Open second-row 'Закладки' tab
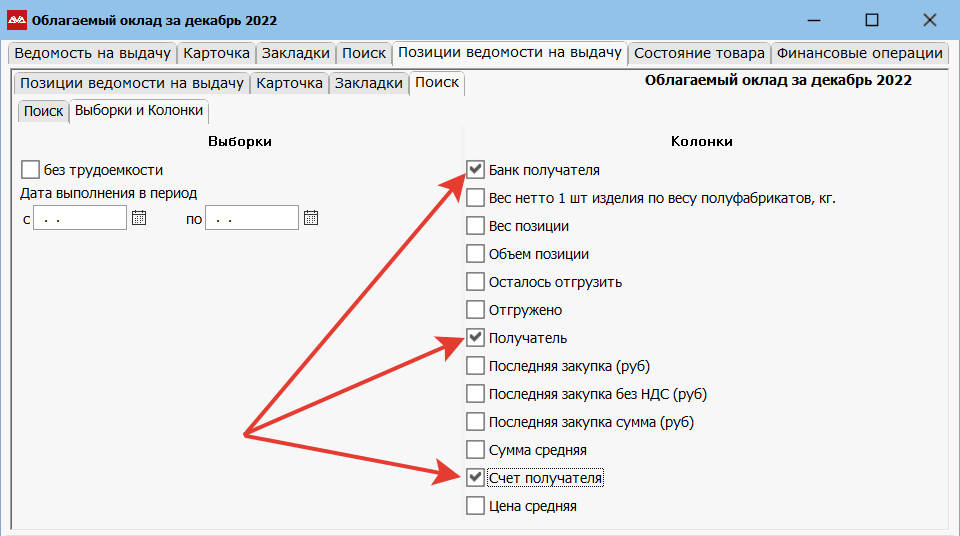The image size is (960, 536). point(368,83)
